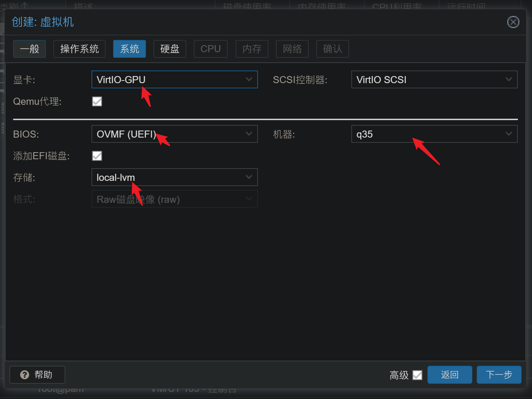Open the 显卡 VirtIO-GPU dropdown
The width and height of the screenshot is (532, 399).
coord(249,79)
